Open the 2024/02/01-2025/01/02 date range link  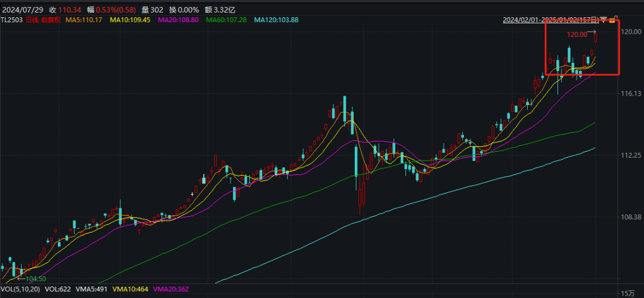[550, 20]
